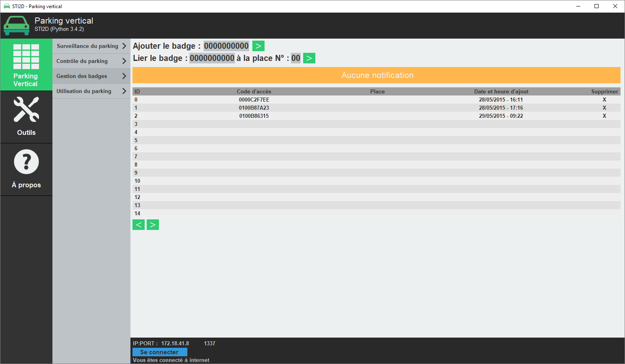The width and height of the screenshot is (625, 364).
Task: Click the Se connecter button
Action: 160,352
